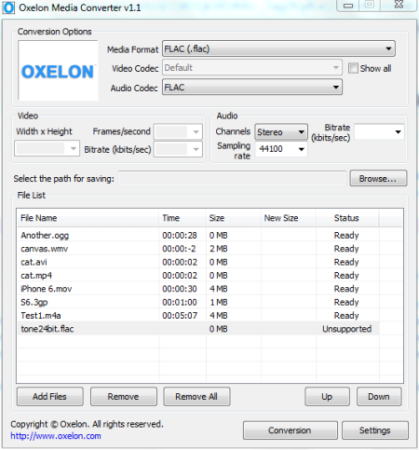This screenshot has height=450, width=419.
Task: Click Add Files button
Action: coord(50,397)
